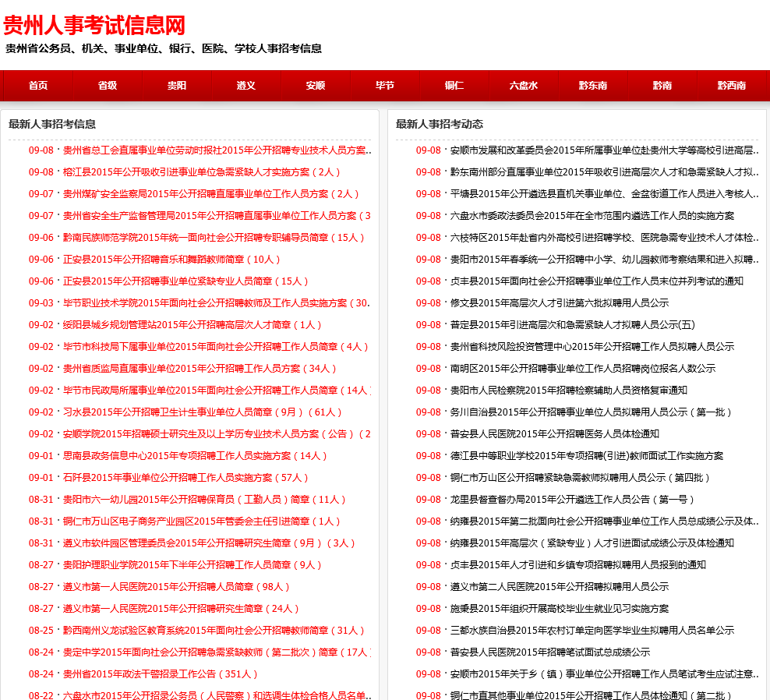
Task: Go to the 黔南 section
Action: [x=662, y=86]
